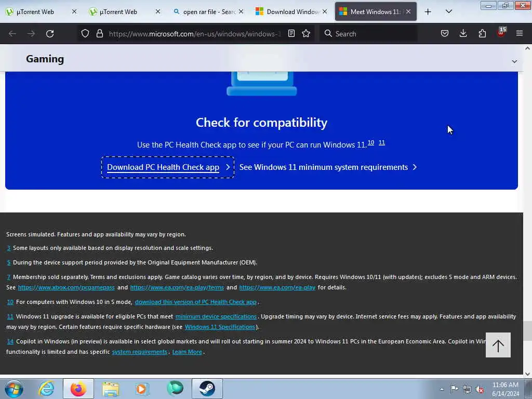The height and width of the screenshot is (399, 532).
Task: Open the Learn More link
Action: (187, 352)
